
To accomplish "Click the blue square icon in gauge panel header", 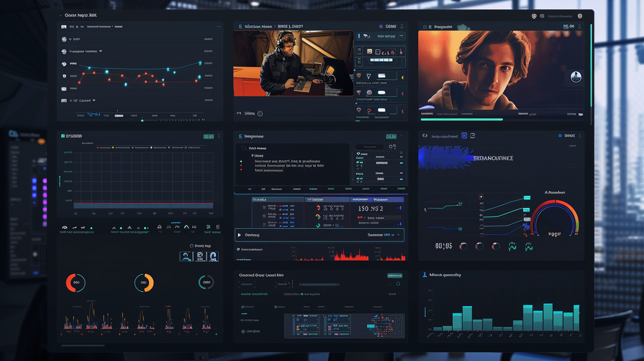I will click(x=464, y=136).
